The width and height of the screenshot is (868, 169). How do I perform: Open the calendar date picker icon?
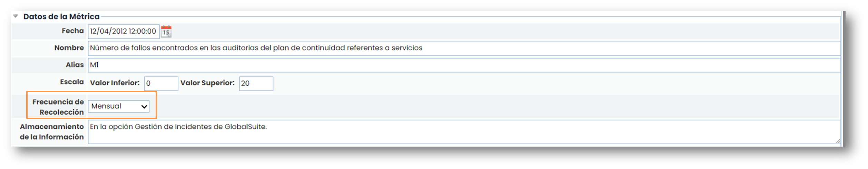coord(166,31)
